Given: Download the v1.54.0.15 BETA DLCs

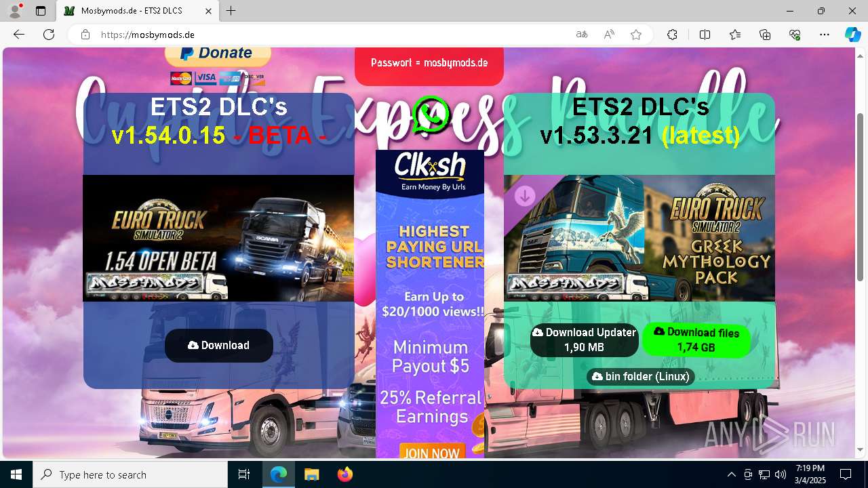Looking at the screenshot, I should 218,346.
